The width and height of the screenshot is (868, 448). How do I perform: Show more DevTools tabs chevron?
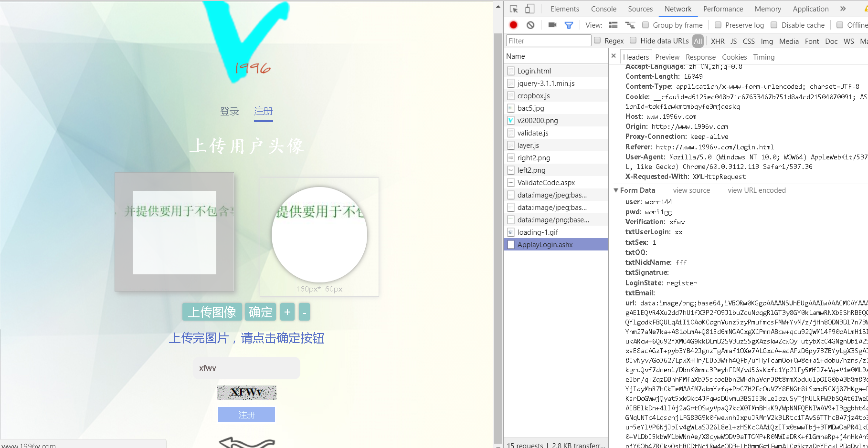coord(843,9)
